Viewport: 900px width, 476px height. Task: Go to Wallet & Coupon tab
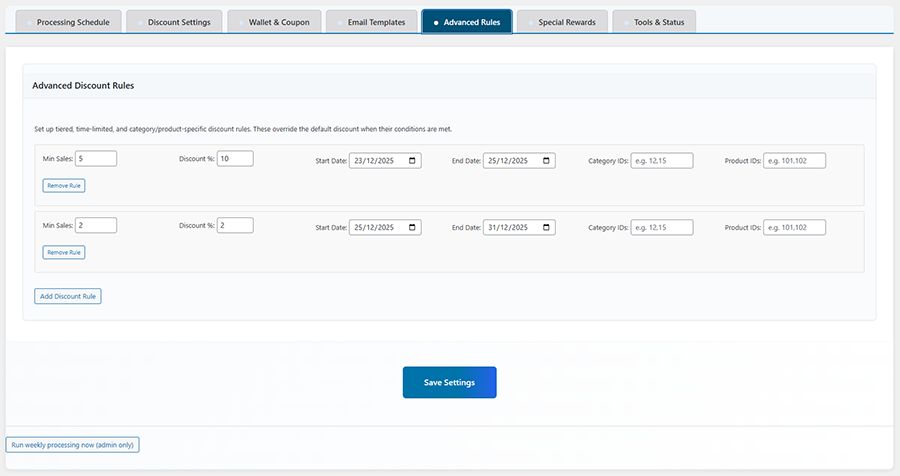point(274,22)
